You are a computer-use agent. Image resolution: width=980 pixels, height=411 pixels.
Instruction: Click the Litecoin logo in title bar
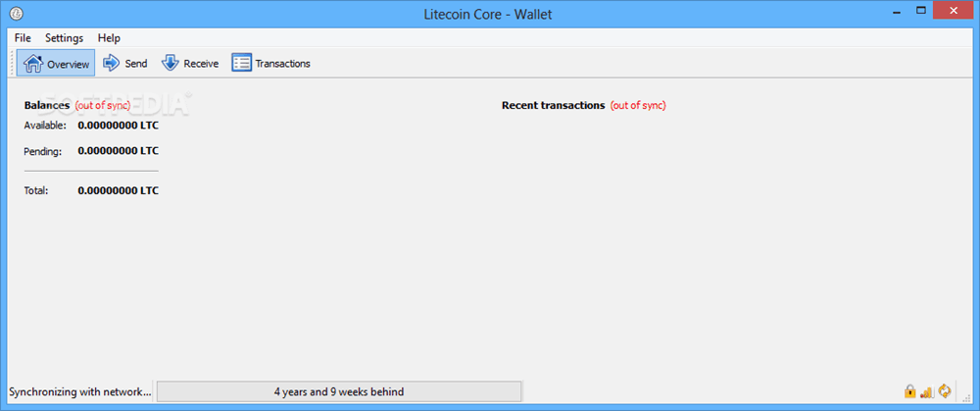18,13
